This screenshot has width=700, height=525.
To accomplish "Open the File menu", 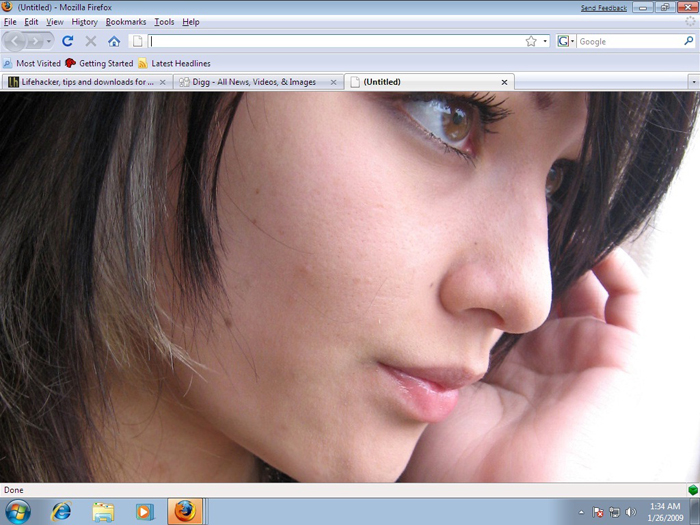I will tap(10, 22).
